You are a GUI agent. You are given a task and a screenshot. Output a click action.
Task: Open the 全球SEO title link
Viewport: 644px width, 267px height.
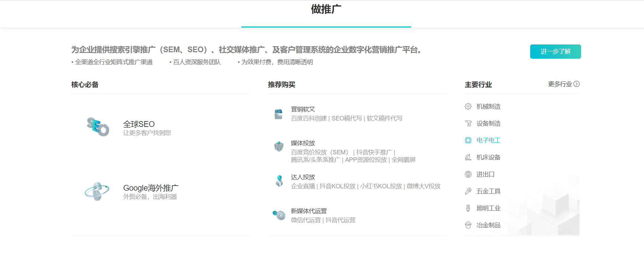coord(139,124)
